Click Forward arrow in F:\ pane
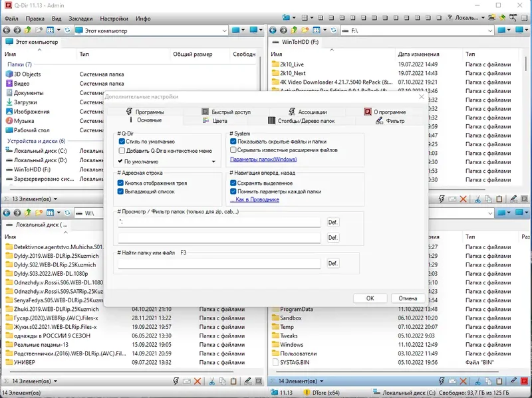 [283, 30]
